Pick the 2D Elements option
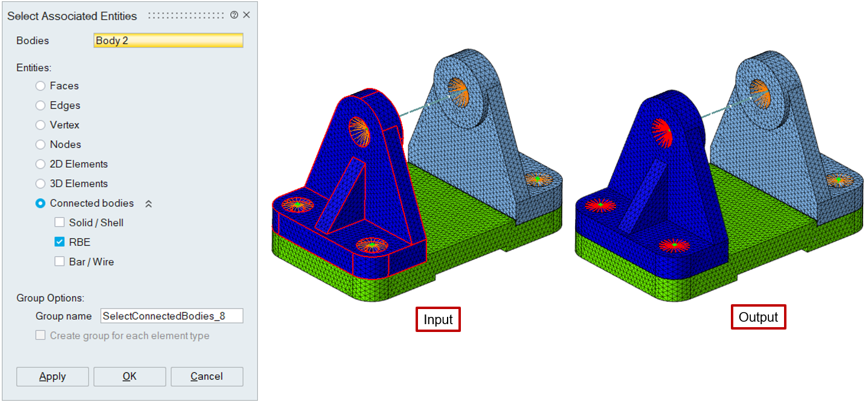 tap(40, 164)
